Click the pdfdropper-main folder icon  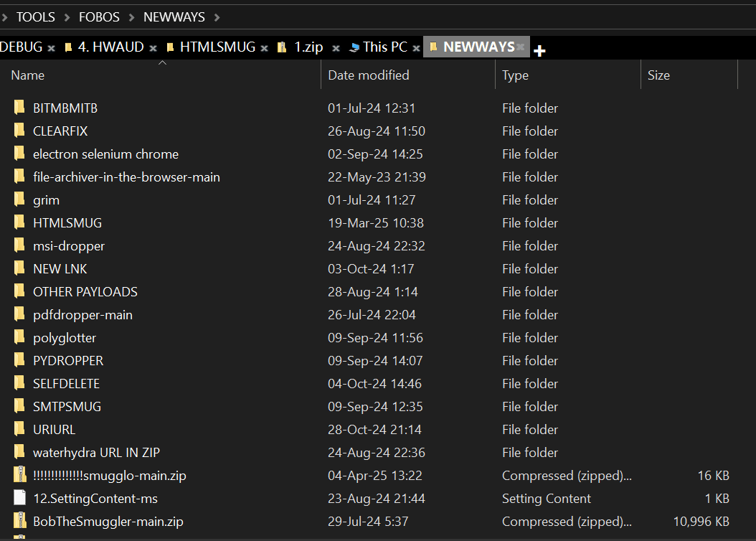coord(19,314)
